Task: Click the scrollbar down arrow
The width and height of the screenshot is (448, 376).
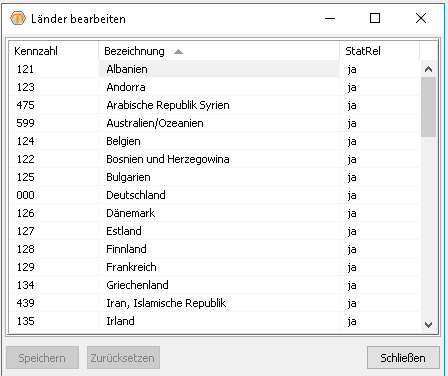Action: pyautogui.click(x=428, y=324)
